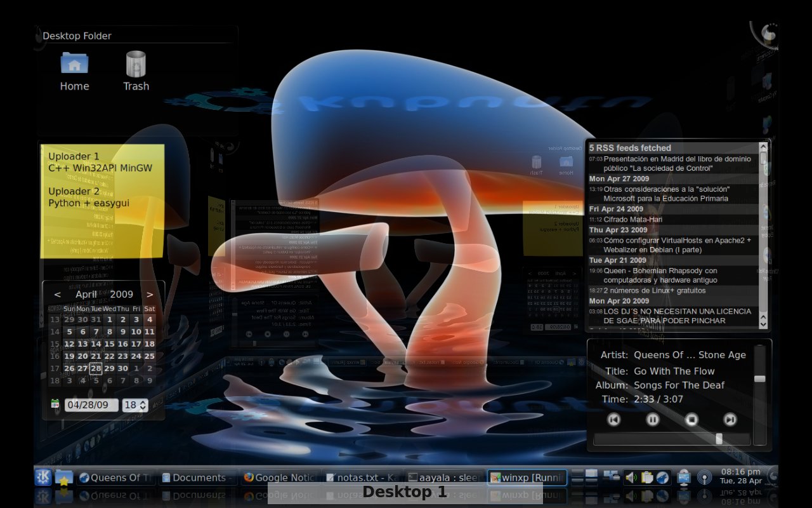Click the wireless signal icon near the clock

coord(704,477)
